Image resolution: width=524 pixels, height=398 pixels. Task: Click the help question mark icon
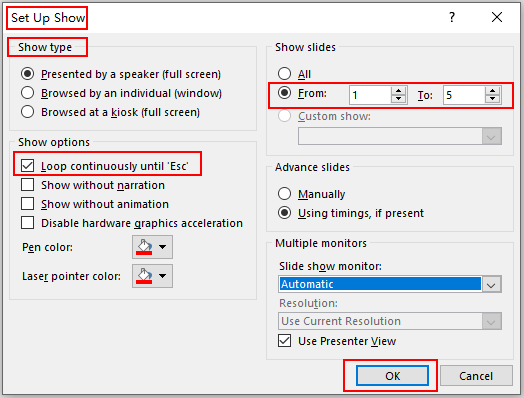452,17
